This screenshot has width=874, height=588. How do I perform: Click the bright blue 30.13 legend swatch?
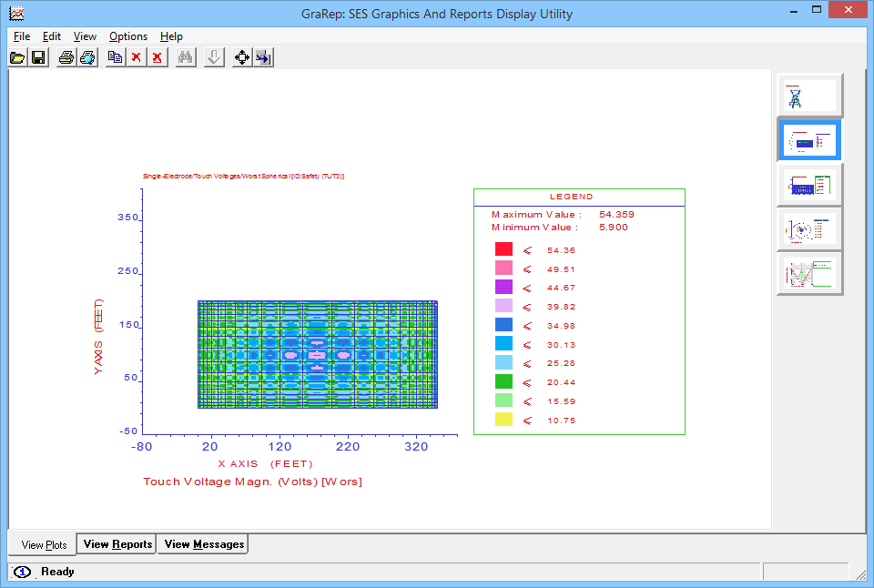pos(503,344)
